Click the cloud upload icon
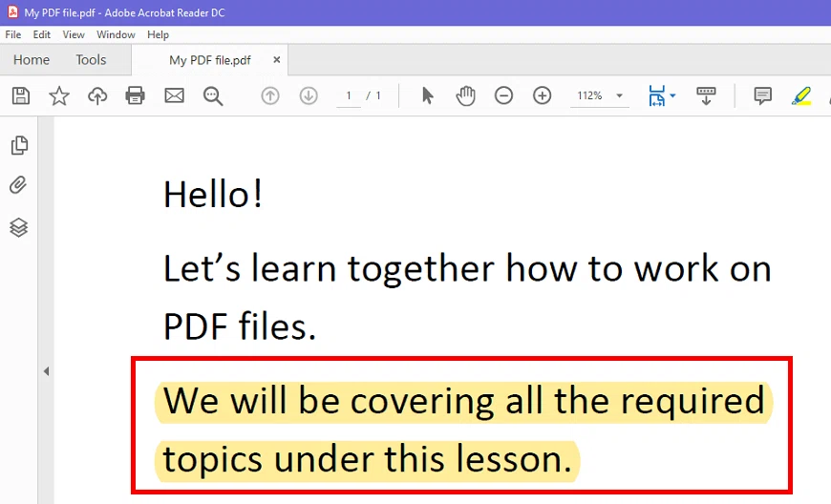Screen dimensions: 831x504 coord(97,95)
